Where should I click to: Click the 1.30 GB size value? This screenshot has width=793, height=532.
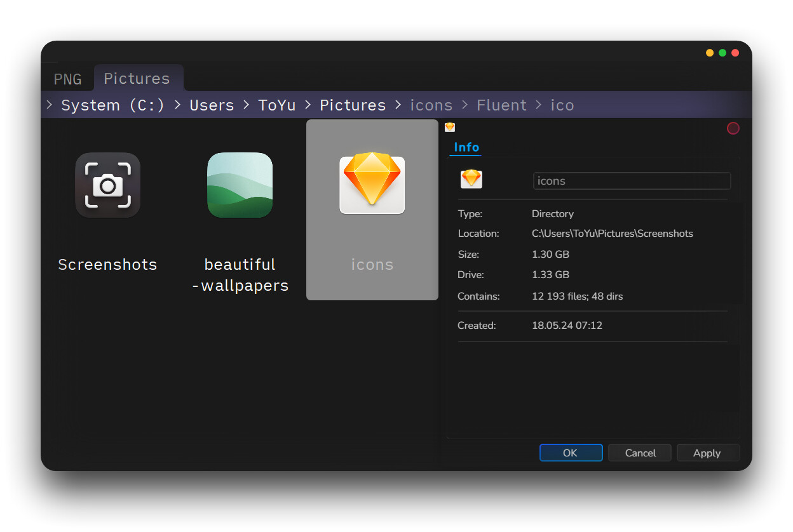(x=550, y=255)
